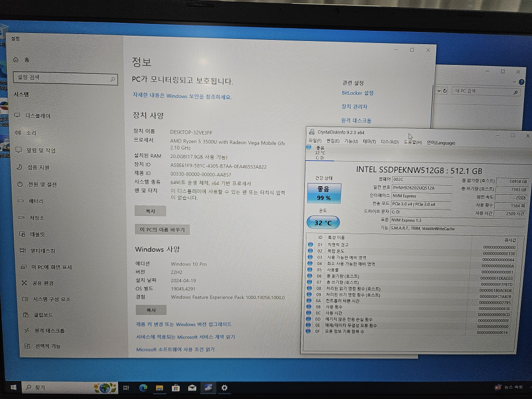Click 제품 키 변경 또는 Windows 버전 업그레이드 link
532x399 pixels.
[184, 325]
